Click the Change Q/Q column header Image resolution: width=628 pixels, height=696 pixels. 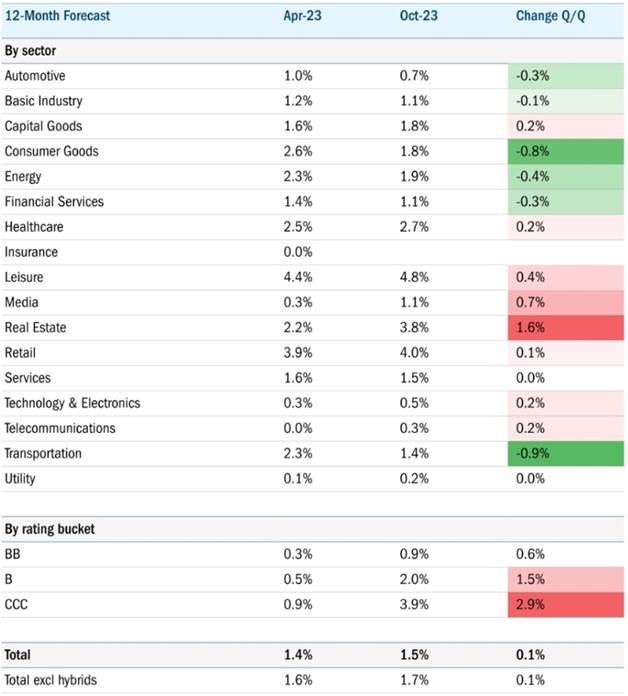pos(550,16)
